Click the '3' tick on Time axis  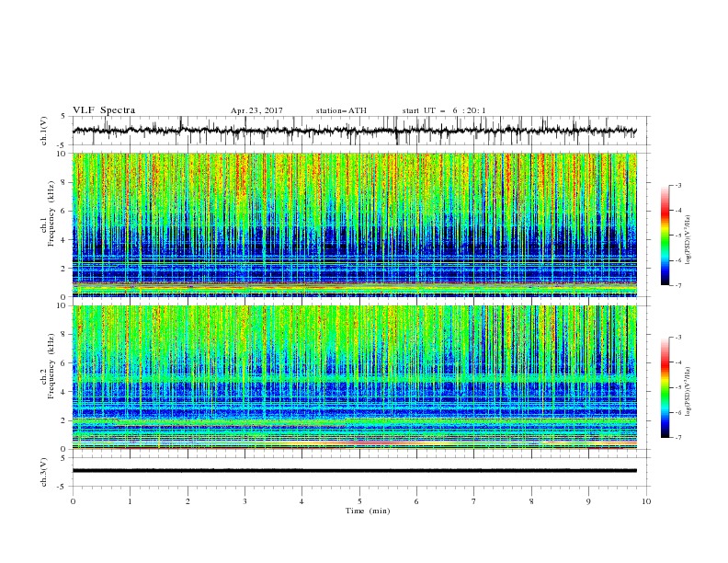pyautogui.click(x=245, y=501)
